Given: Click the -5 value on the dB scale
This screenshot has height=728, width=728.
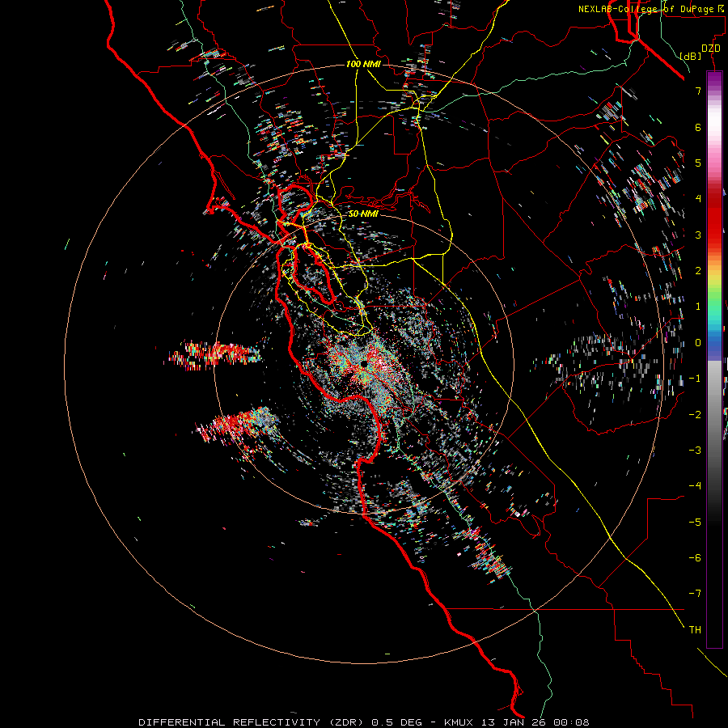Looking at the screenshot, I should pos(695,522).
